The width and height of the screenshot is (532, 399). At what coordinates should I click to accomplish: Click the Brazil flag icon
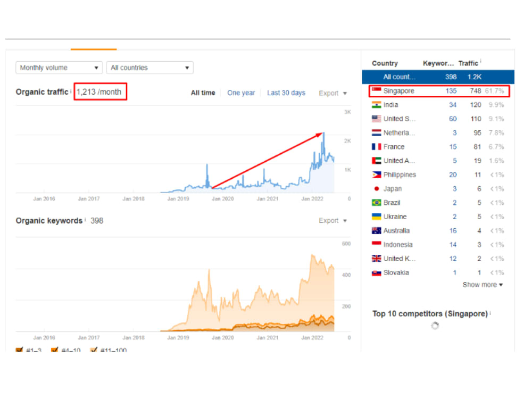click(376, 203)
